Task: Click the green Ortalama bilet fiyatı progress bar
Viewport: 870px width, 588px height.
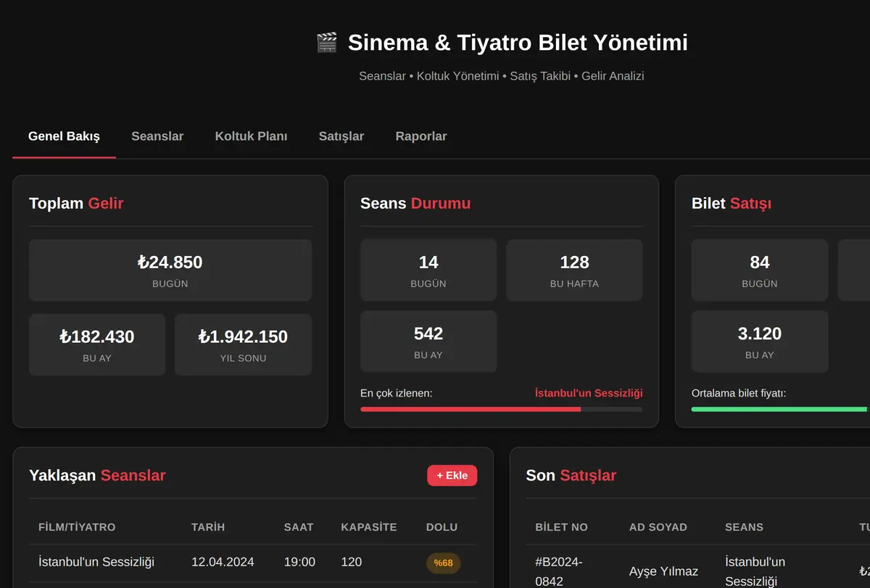Action: click(x=781, y=410)
